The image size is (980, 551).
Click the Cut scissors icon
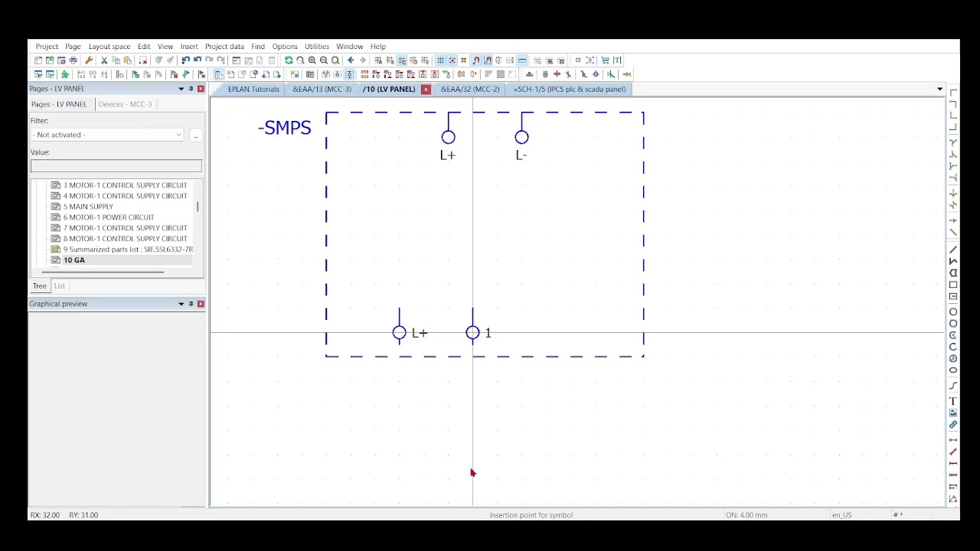tap(104, 60)
